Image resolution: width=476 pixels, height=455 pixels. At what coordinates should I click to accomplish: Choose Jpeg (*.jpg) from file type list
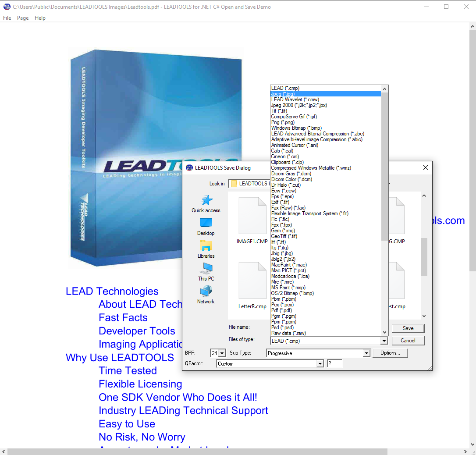tap(325, 94)
